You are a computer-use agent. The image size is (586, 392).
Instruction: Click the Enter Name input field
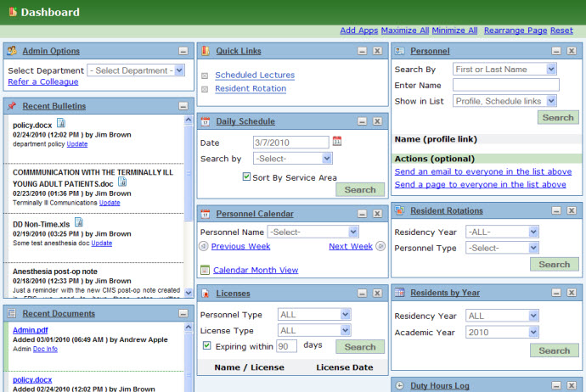[x=506, y=85]
